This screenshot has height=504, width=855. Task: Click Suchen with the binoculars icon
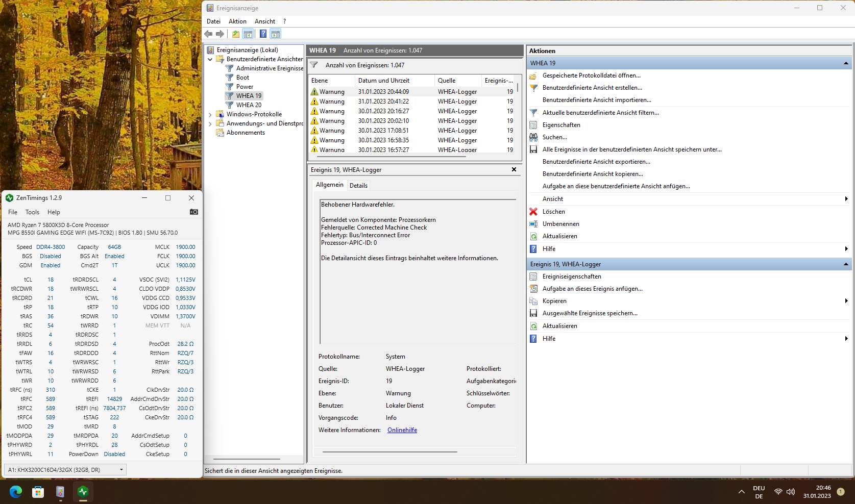coord(554,137)
